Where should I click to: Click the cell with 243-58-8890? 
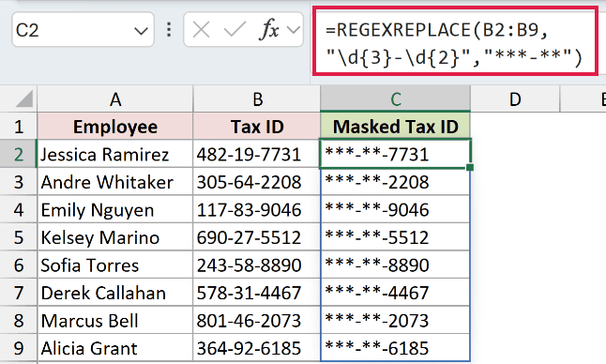click(257, 265)
